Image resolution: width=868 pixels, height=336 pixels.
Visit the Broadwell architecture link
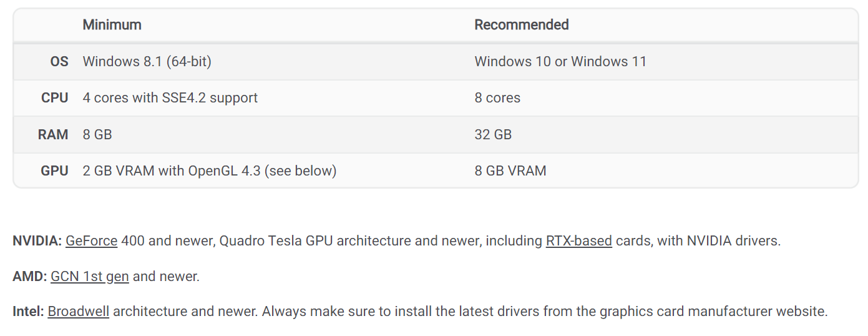pyautogui.click(x=78, y=311)
